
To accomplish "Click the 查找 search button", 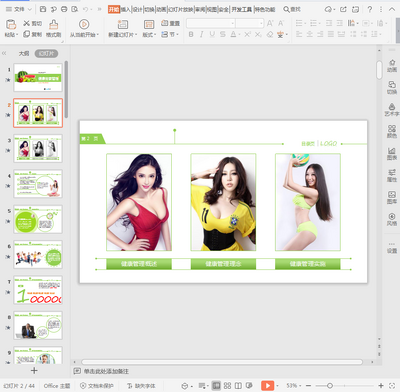I will click(292, 9).
